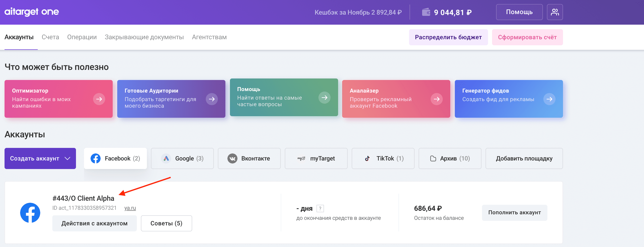Click the VK logo icon

232,158
